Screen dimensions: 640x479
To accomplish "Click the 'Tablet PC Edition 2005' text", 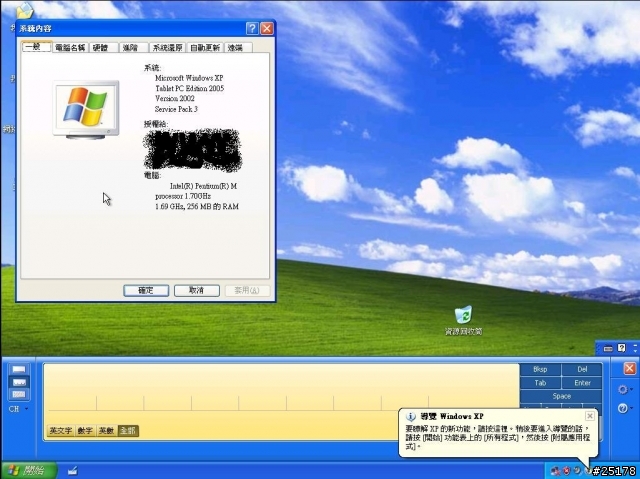I will pos(189,88).
